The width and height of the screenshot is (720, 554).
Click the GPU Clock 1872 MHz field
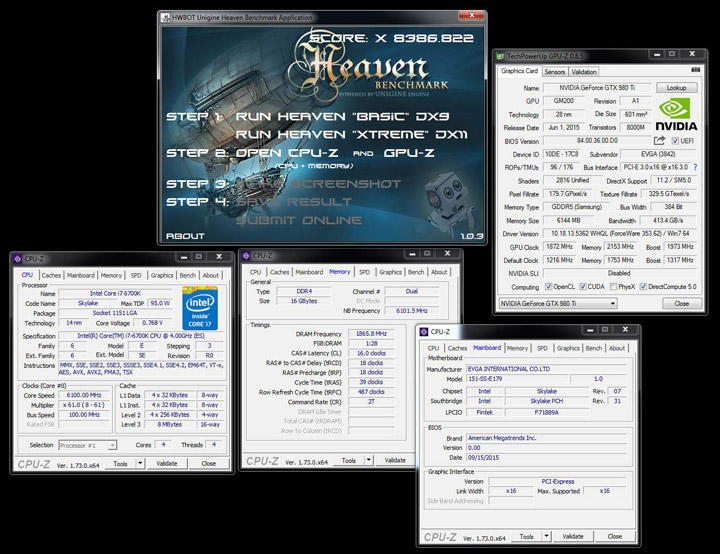point(559,247)
